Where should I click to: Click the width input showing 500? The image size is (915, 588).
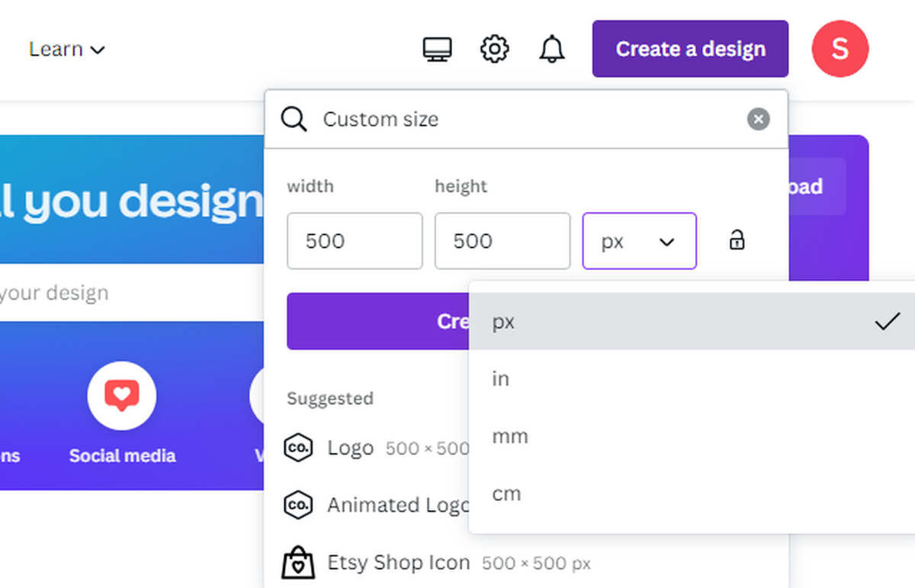click(355, 241)
